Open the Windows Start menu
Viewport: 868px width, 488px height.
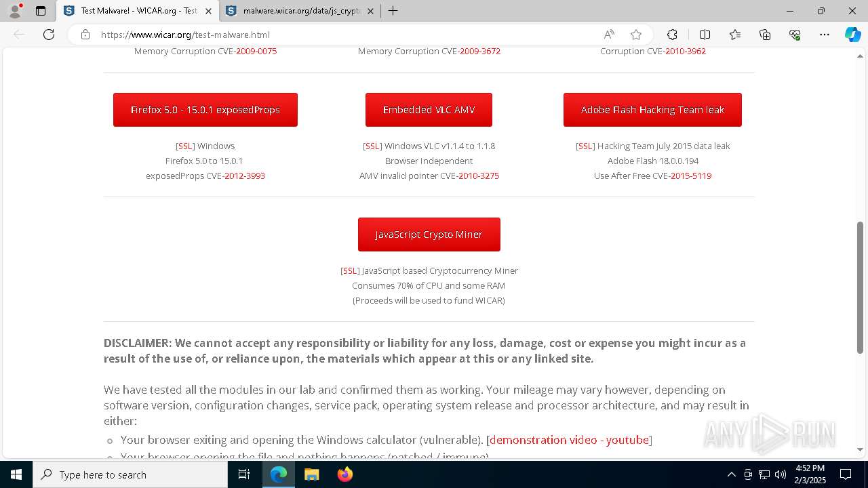pos(16,474)
